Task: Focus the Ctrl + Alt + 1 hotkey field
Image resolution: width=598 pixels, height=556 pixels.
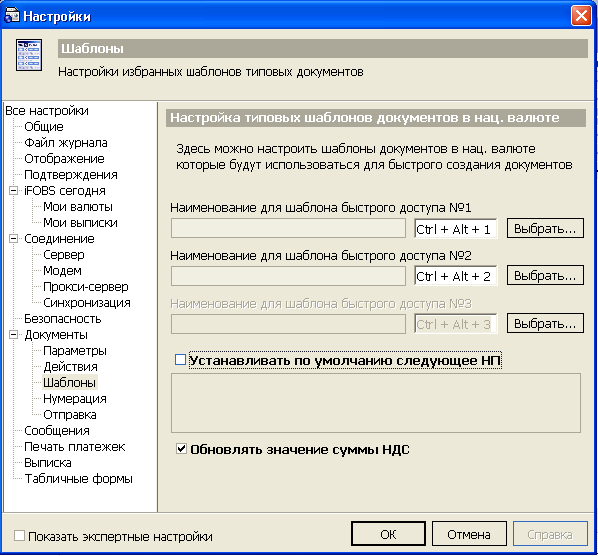Action: [456, 229]
